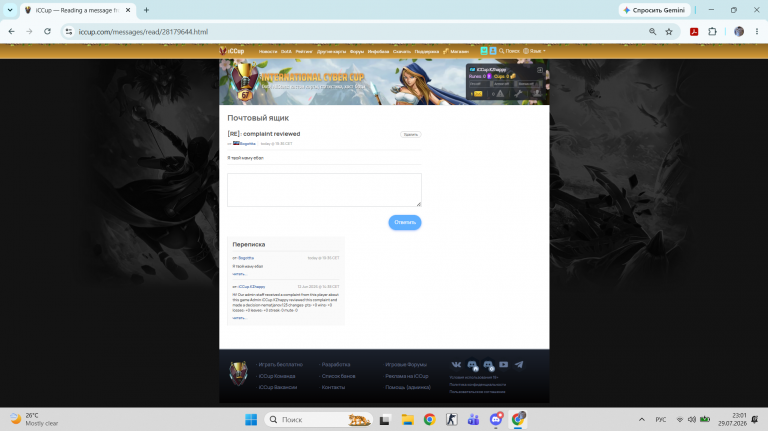Open footer link iCCup Команда
Screen dimensions: 768x431
pyautogui.click(x=277, y=376)
